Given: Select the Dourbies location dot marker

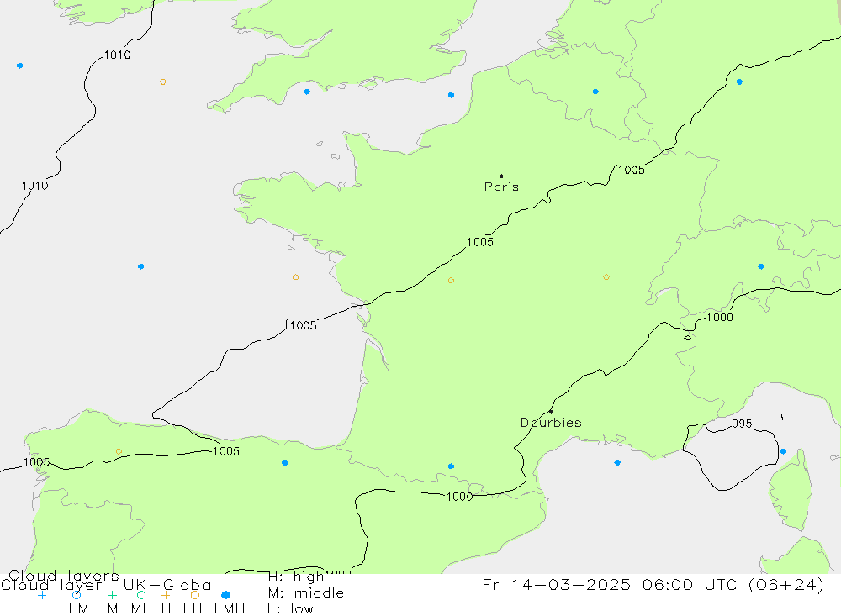Looking at the screenshot, I should coord(551,412).
